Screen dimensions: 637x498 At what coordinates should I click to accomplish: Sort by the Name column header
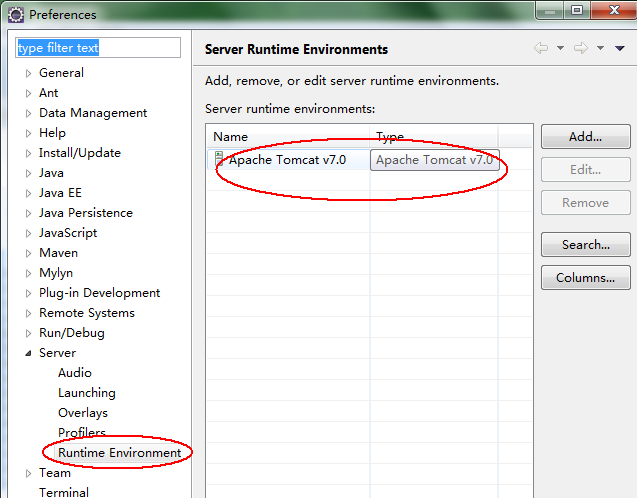pos(288,137)
